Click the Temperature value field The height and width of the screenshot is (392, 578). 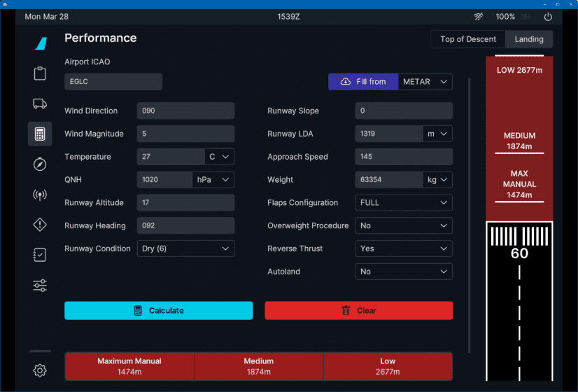171,157
